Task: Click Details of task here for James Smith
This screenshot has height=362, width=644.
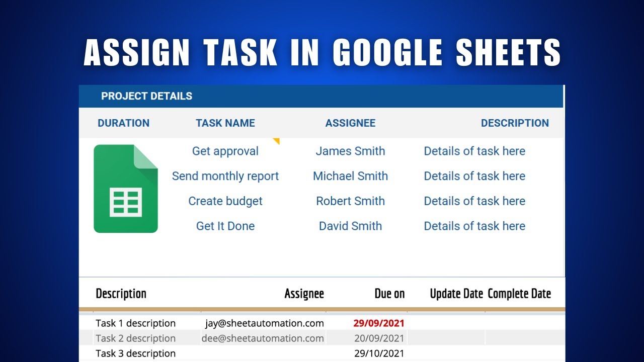Action: coord(474,151)
